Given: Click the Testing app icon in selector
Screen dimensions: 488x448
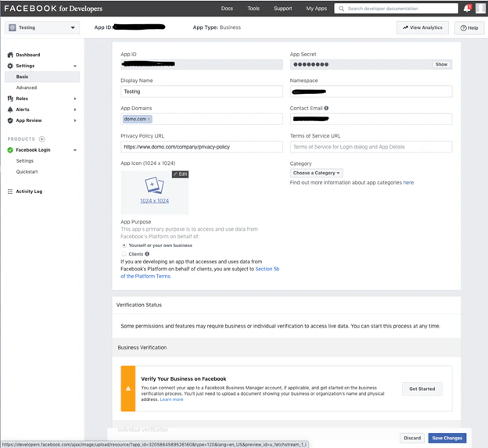Looking at the screenshot, I should point(13,27).
